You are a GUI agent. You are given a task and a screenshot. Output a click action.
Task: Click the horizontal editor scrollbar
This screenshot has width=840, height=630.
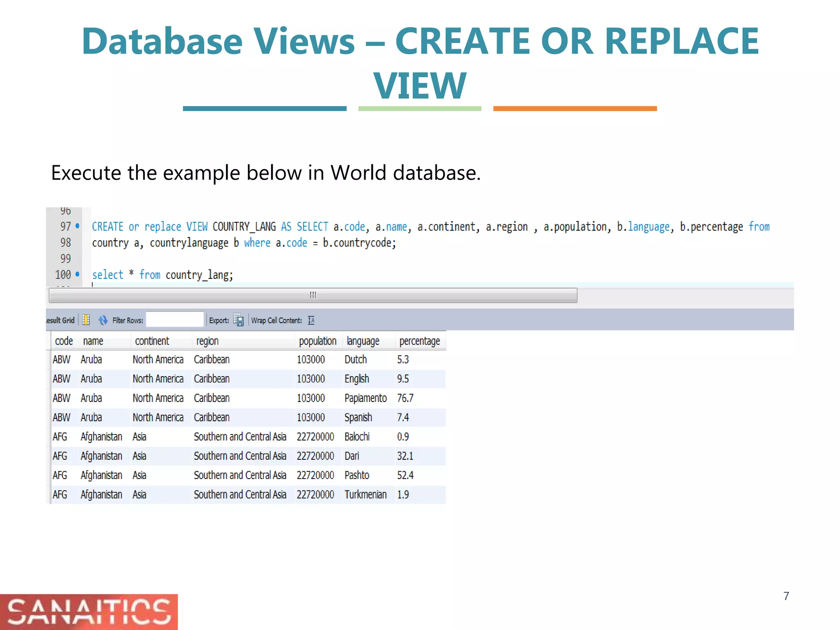313,295
